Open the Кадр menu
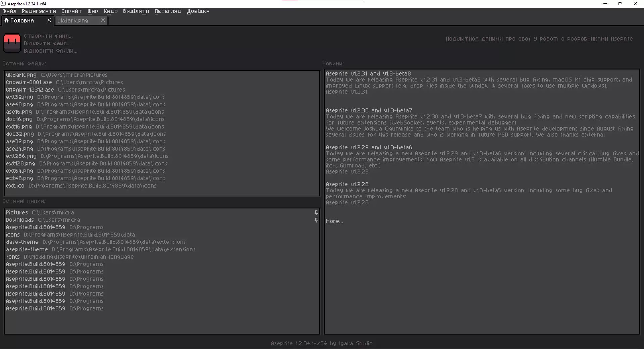This screenshot has height=349, width=644. coord(111,11)
